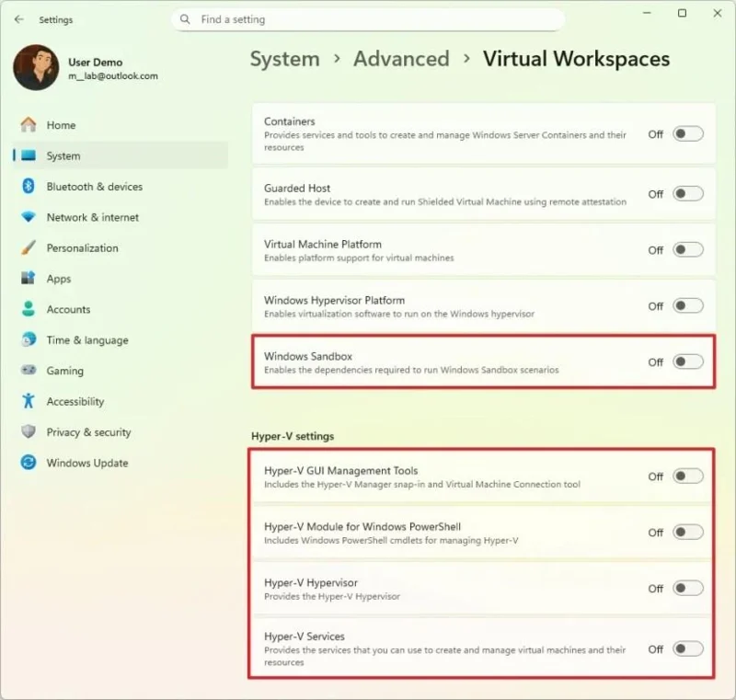Close the Settings window
Screen dimensions: 736x700
pos(718,13)
